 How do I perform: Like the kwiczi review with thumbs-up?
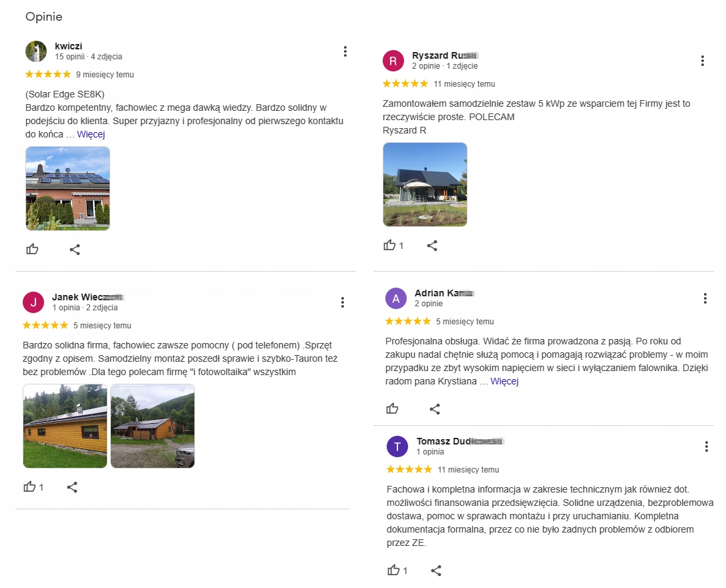pos(32,249)
